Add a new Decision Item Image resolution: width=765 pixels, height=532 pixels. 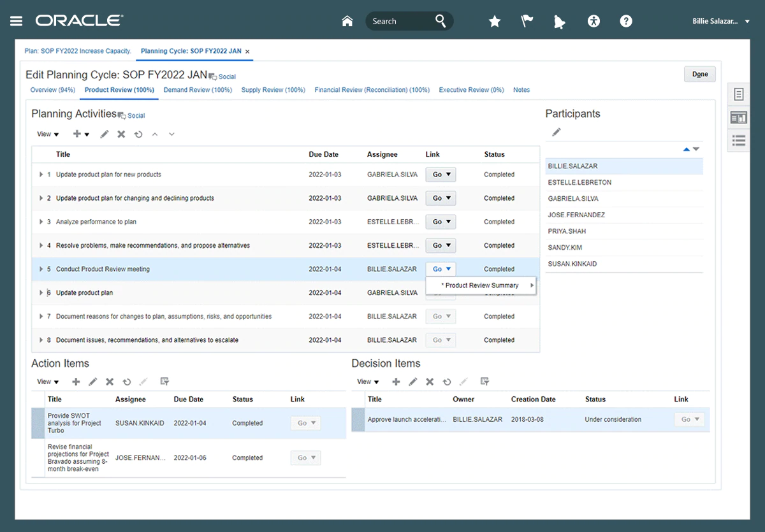click(x=396, y=382)
